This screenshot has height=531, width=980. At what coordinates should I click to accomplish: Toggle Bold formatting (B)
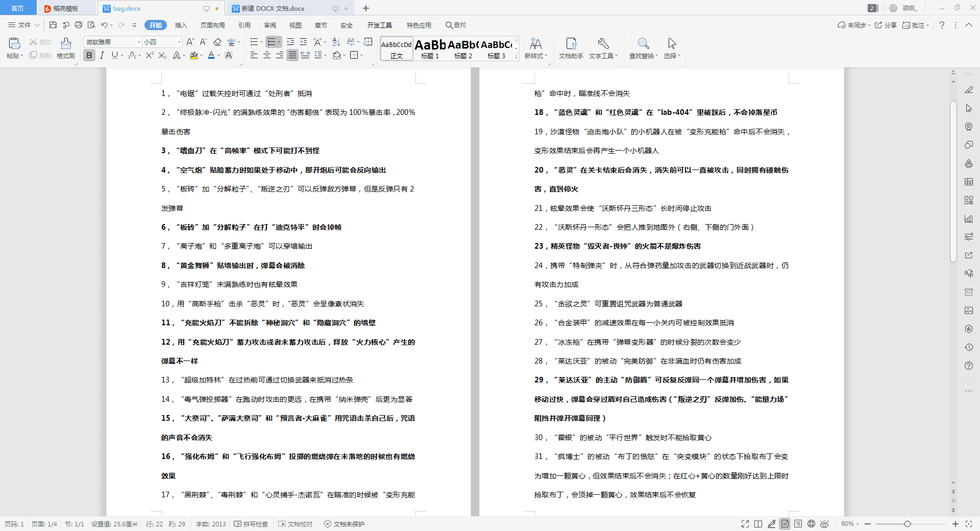click(x=89, y=55)
